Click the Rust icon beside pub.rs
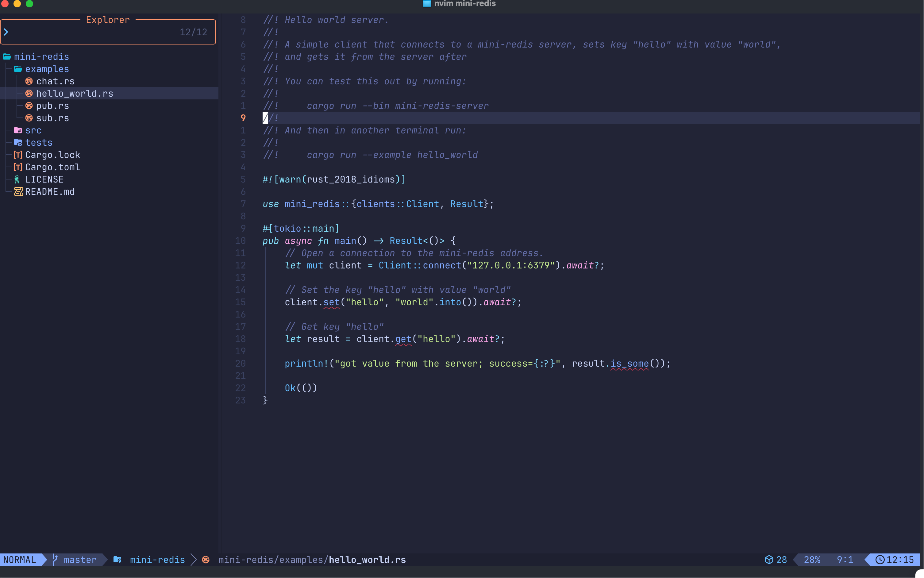 coord(29,106)
